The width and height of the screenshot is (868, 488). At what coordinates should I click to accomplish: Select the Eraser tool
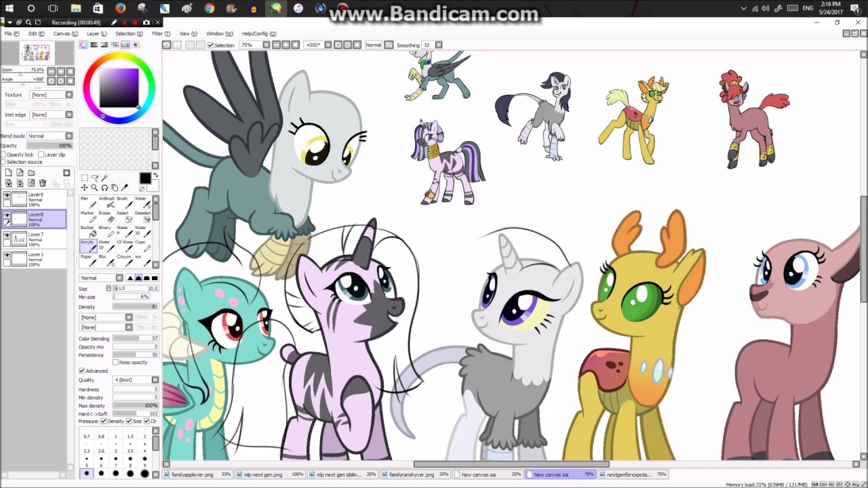pos(106,216)
